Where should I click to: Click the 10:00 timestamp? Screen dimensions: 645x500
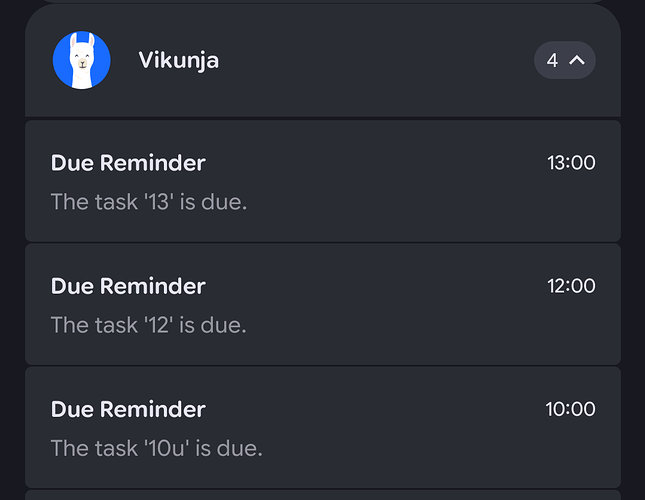pos(570,409)
